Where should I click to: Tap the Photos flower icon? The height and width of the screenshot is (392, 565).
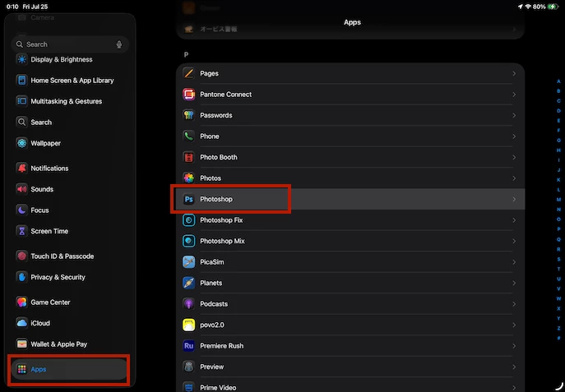pyautogui.click(x=189, y=178)
